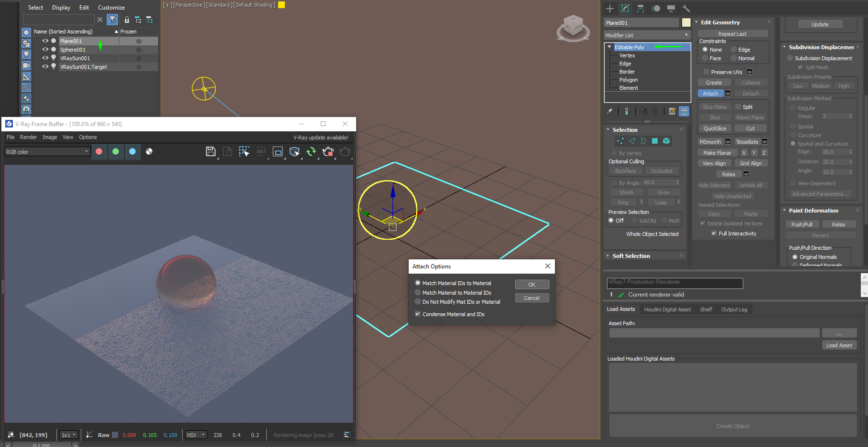Hide Sphere001 using its eye icon
The image size is (868, 447).
(x=45, y=50)
